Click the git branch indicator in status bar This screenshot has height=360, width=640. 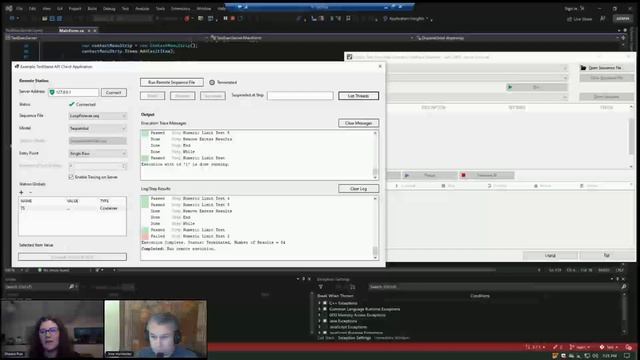(x=579, y=347)
